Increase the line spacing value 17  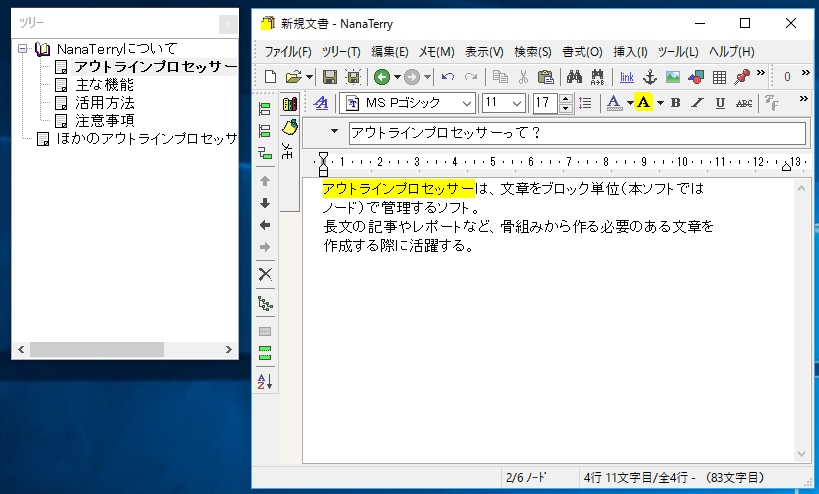(x=566, y=98)
